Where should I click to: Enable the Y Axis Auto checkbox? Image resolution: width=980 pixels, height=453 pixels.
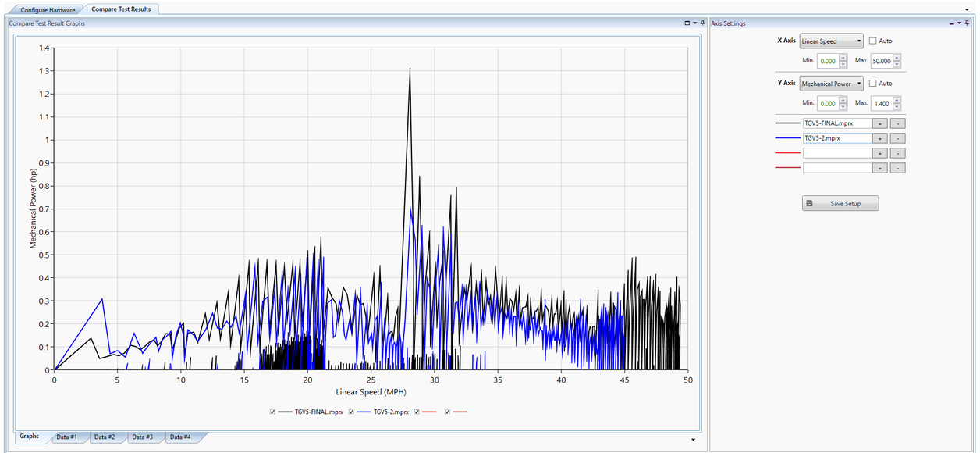[873, 84]
